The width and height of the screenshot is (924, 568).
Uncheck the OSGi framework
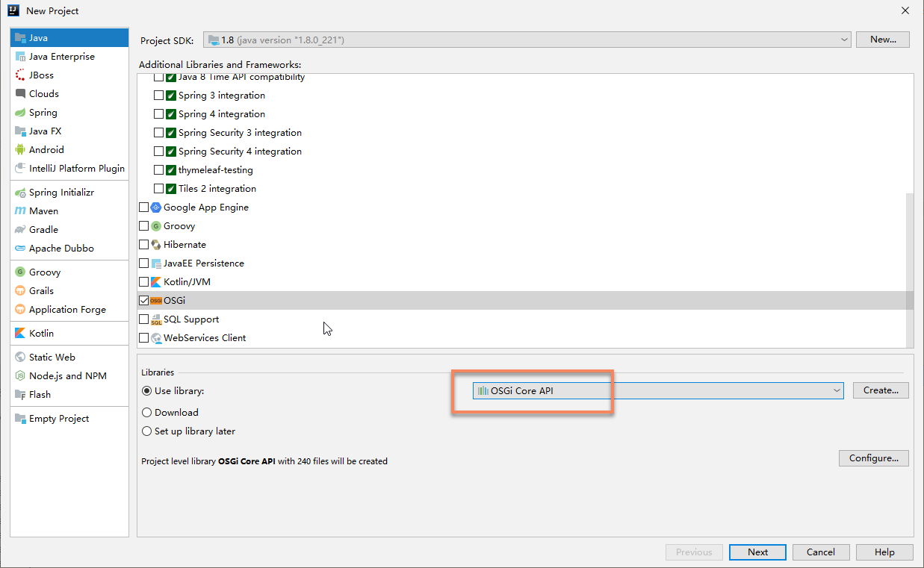(143, 301)
